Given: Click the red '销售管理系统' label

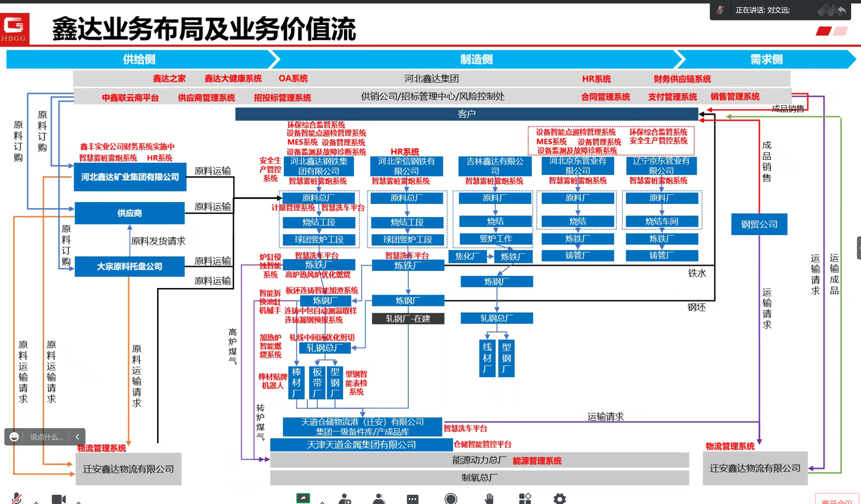Looking at the screenshot, I should pos(735,97).
